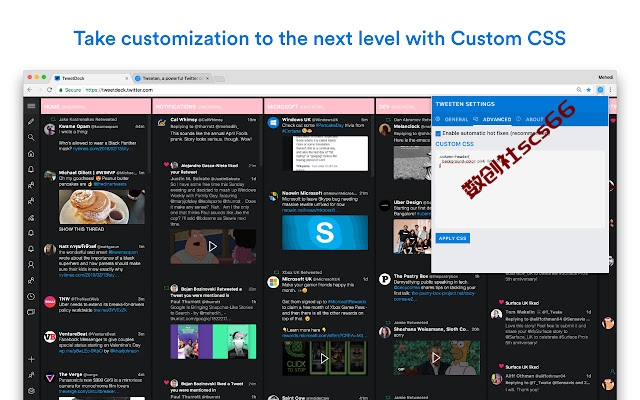Open the scheduled clock icon in sidebar
Image resolution: width=640 pixels, height=400 pixels.
click(31, 296)
